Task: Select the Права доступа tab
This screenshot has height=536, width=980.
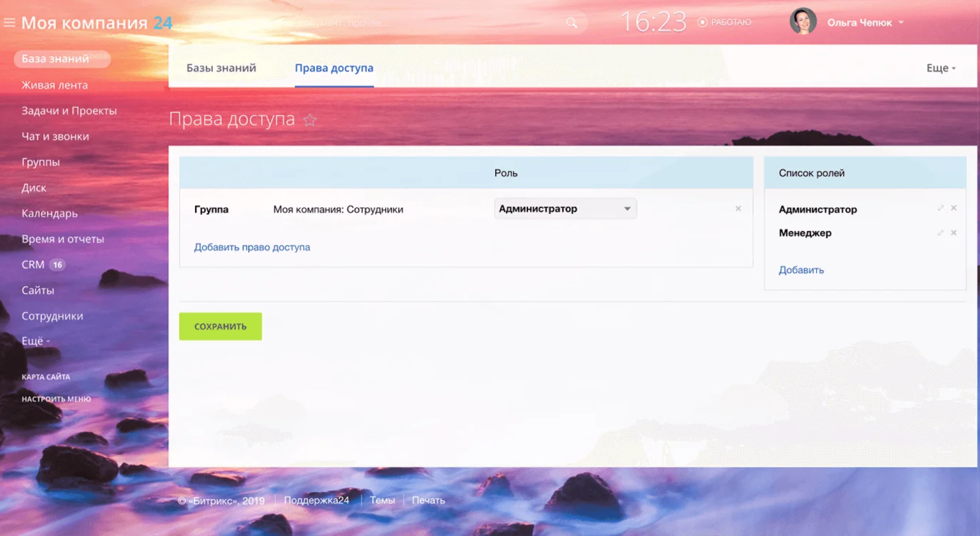Action: click(334, 68)
